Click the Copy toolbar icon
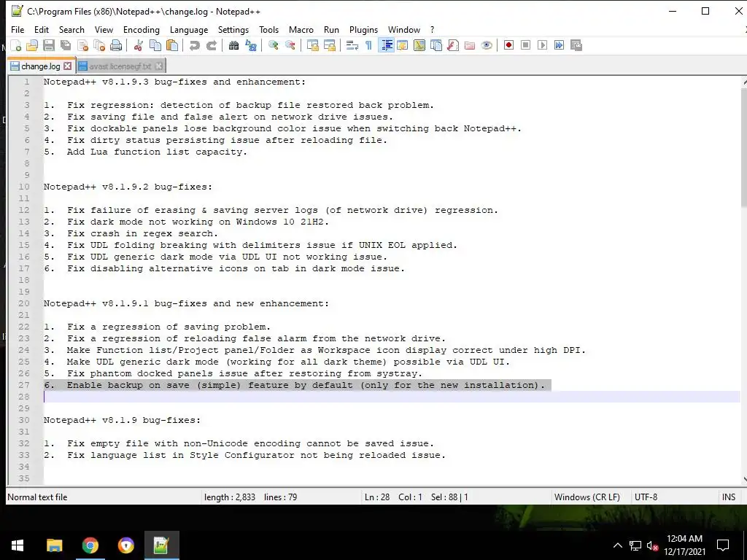747x560 pixels. 155,45
